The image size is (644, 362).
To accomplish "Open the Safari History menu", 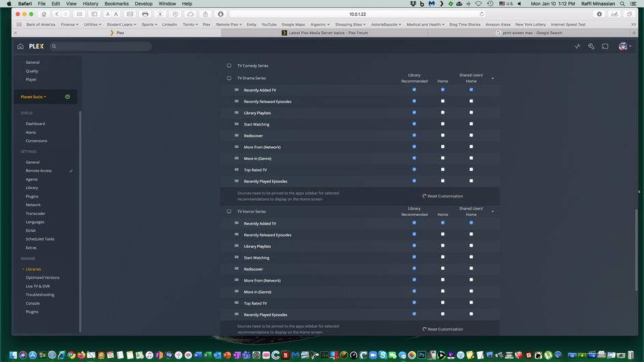I will pos(90,3).
